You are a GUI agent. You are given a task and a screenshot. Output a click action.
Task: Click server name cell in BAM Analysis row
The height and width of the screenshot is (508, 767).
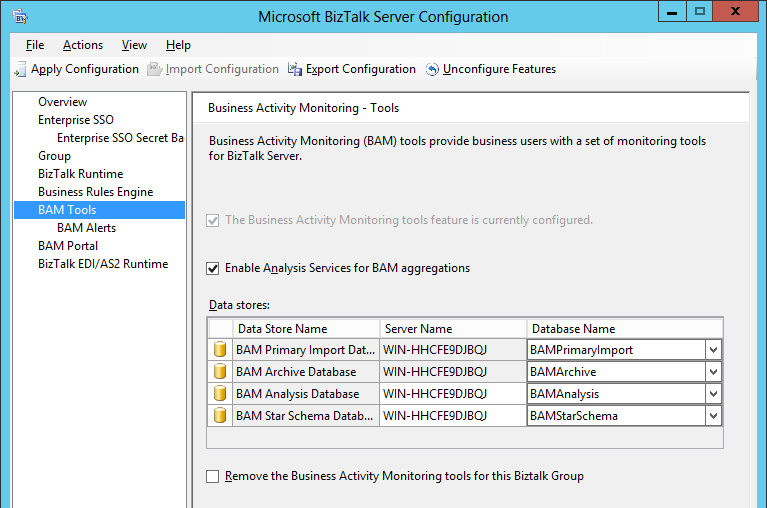(453, 394)
